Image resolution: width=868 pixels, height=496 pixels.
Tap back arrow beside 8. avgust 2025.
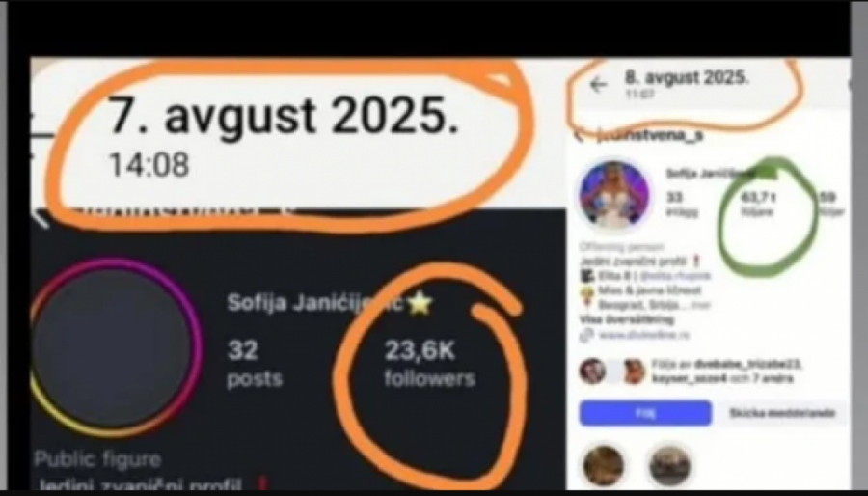[598, 85]
